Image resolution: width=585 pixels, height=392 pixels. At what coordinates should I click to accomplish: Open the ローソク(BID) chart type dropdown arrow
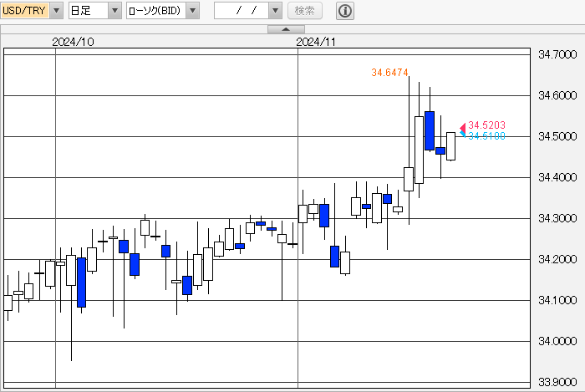[193, 10]
